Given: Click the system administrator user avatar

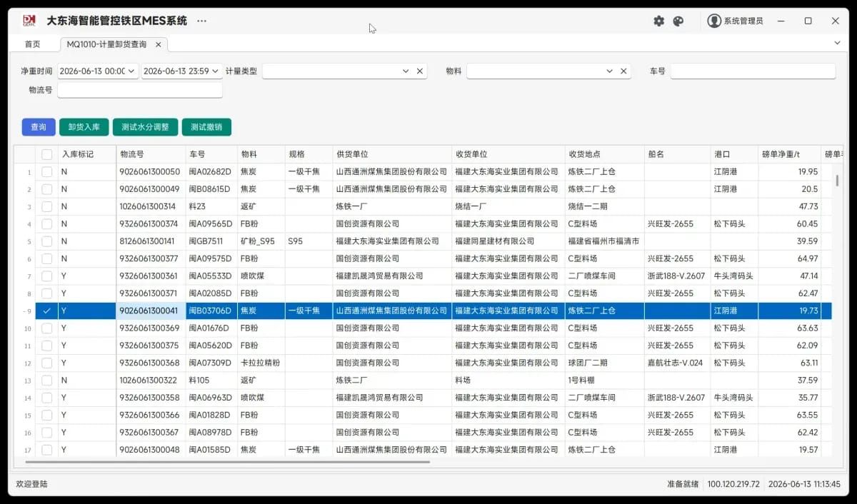Looking at the screenshot, I should pos(714,21).
